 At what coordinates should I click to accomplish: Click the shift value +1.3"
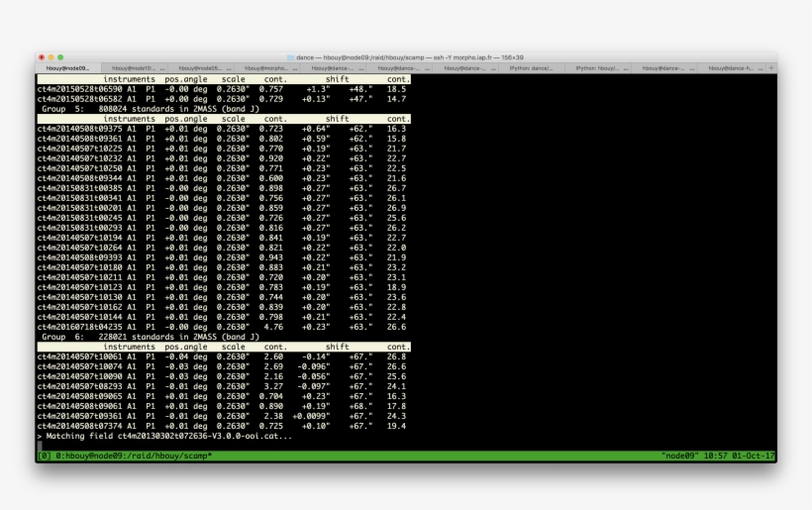318,89
